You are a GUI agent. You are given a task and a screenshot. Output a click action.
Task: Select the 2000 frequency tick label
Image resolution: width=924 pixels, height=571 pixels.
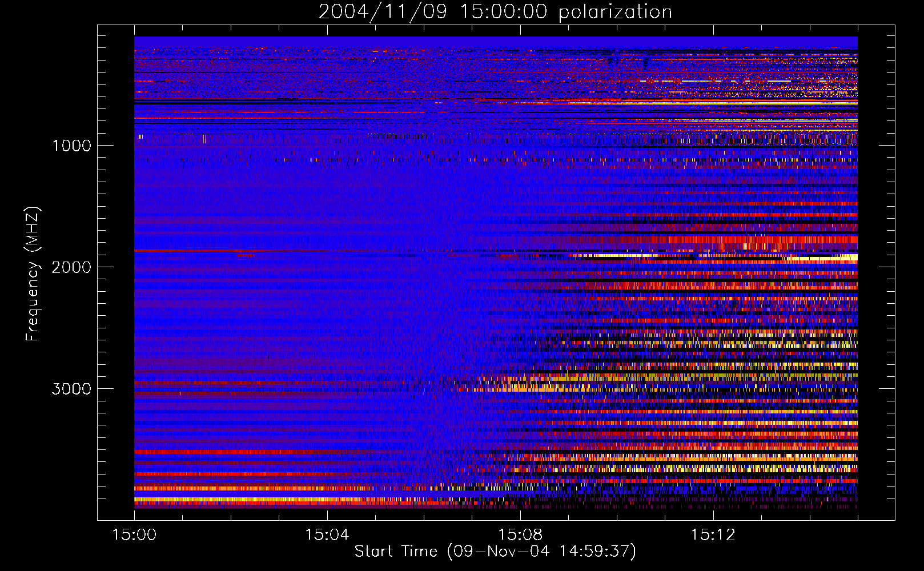[x=71, y=267]
